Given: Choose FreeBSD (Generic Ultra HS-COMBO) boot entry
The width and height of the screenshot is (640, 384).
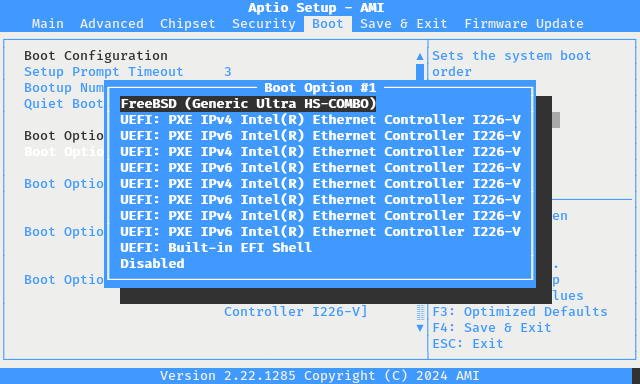Looking at the screenshot, I should click(248, 104).
